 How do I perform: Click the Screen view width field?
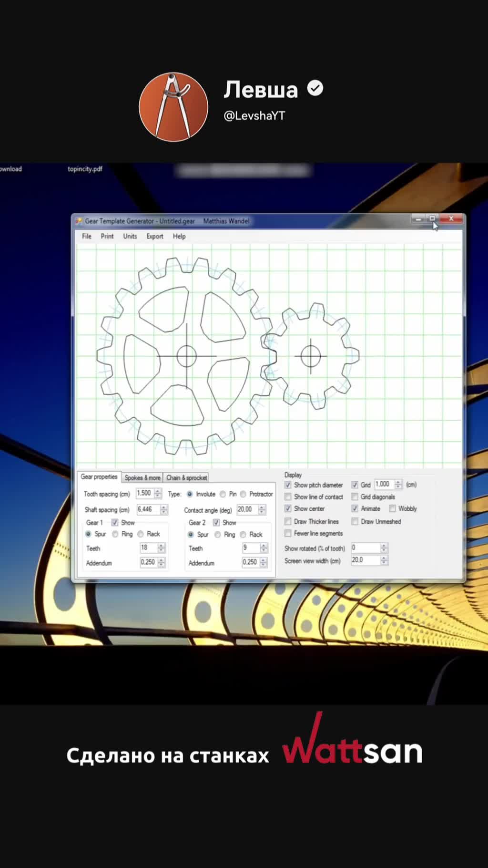[x=366, y=560]
